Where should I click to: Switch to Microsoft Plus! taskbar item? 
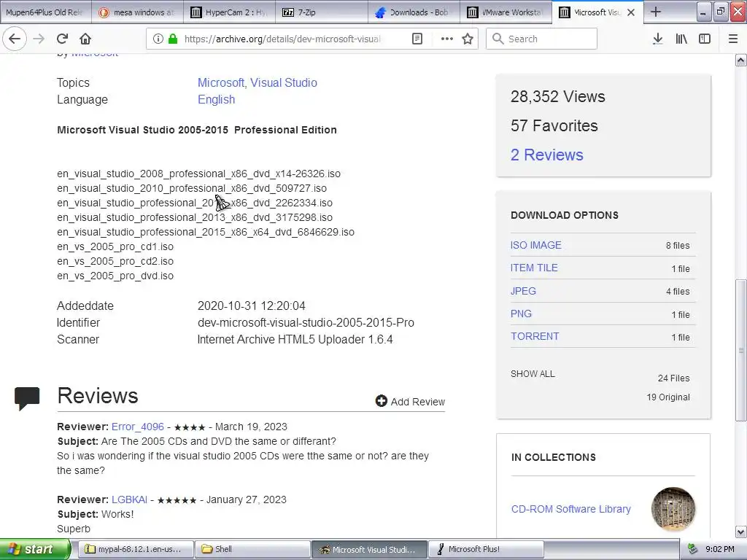click(x=487, y=549)
